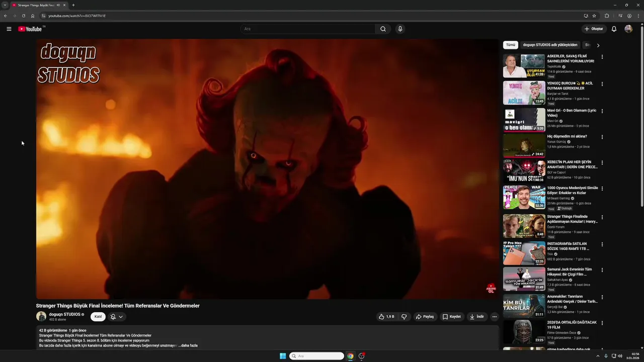
Task: Expand the subscription notification dropdown arrow
Action: [x=121, y=317]
